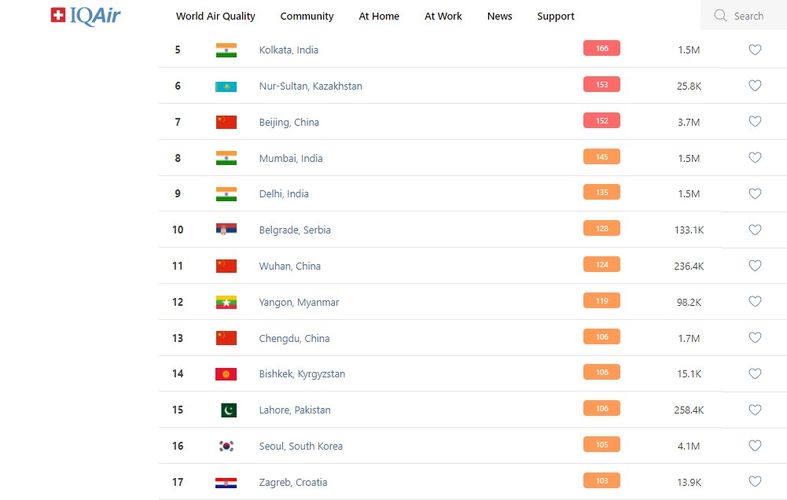Open the World Air Quality menu
Image resolution: width=787 pixels, height=500 pixels.
pyautogui.click(x=215, y=16)
